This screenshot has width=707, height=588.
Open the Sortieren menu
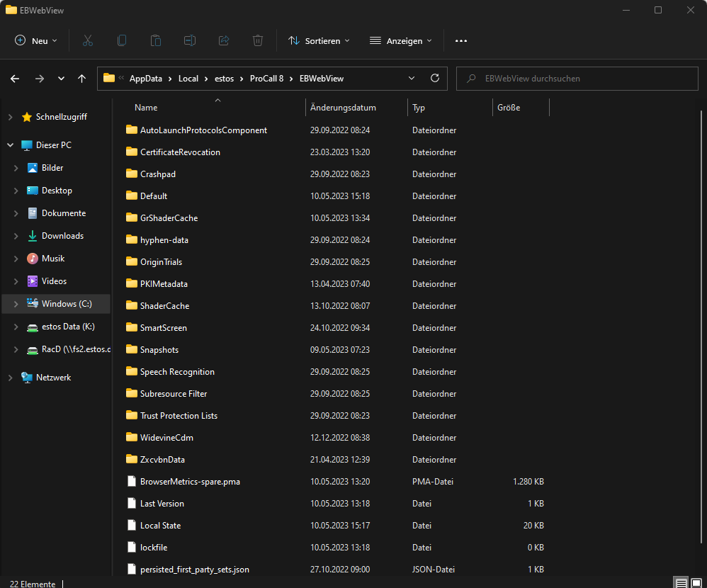click(x=319, y=41)
